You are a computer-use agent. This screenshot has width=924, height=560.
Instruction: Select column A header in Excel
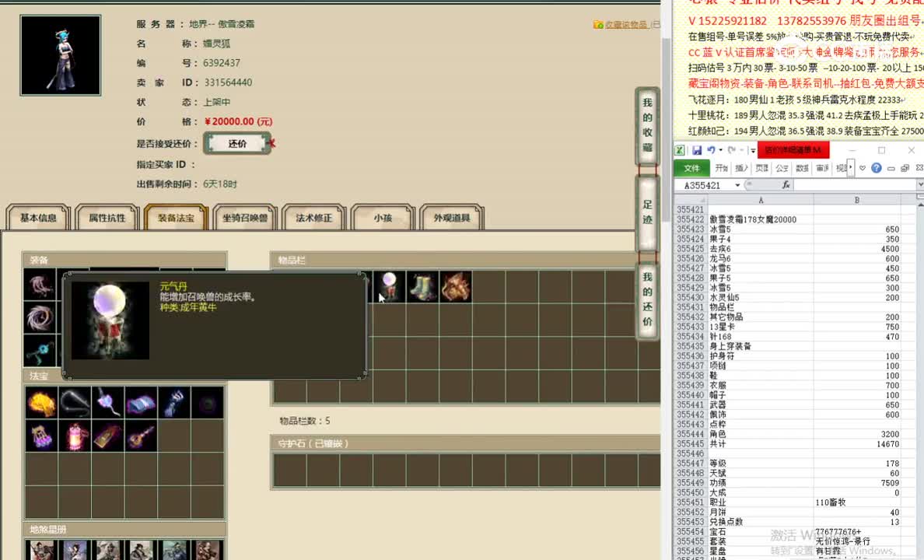(x=761, y=200)
